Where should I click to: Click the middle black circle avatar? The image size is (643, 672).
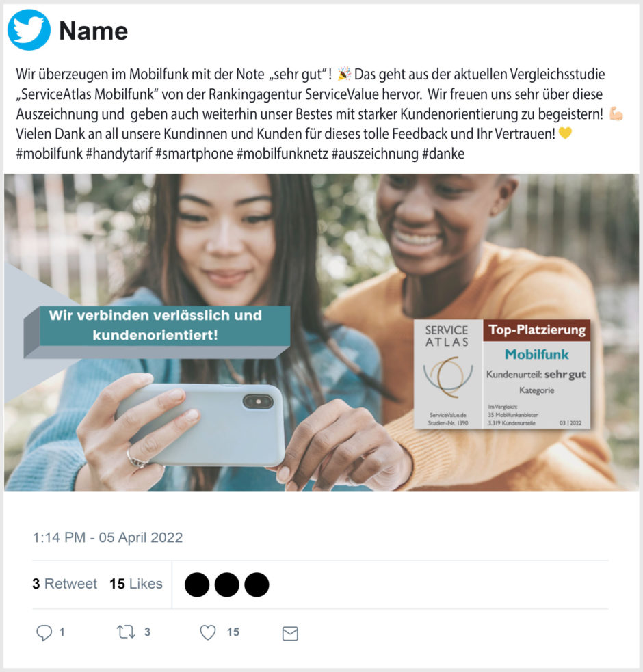tap(227, 584)
